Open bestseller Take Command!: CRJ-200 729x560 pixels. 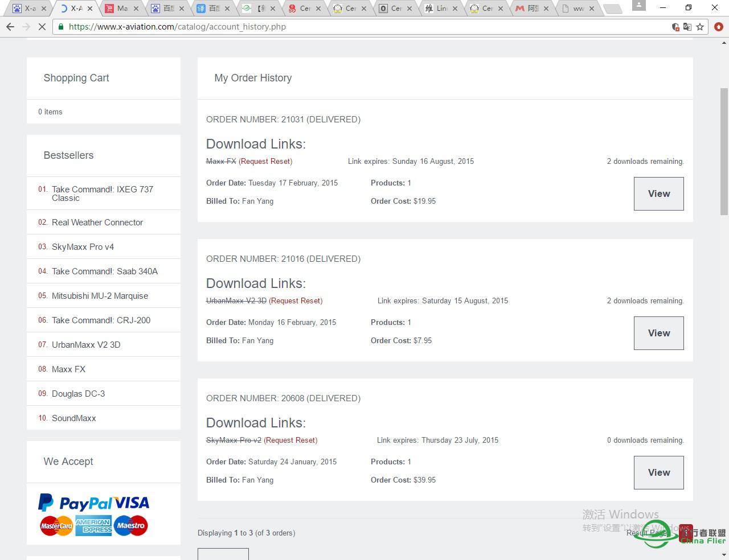(x=101, y=320)
